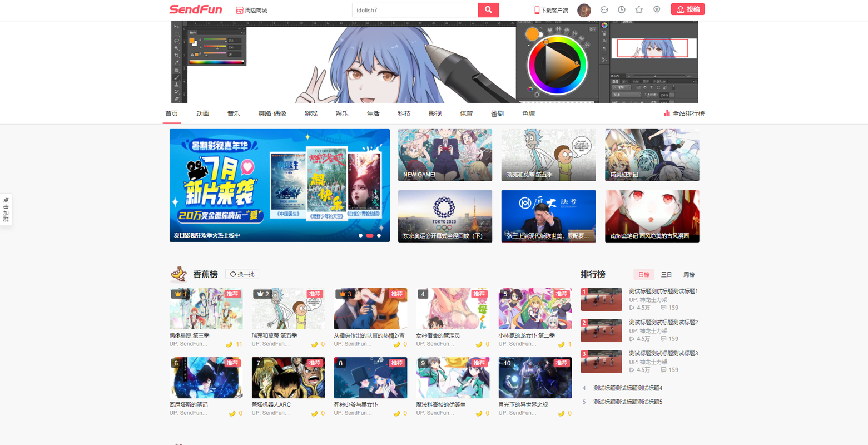
Task: Click comment count icon for 测试标题3 video
Action: 663,370
